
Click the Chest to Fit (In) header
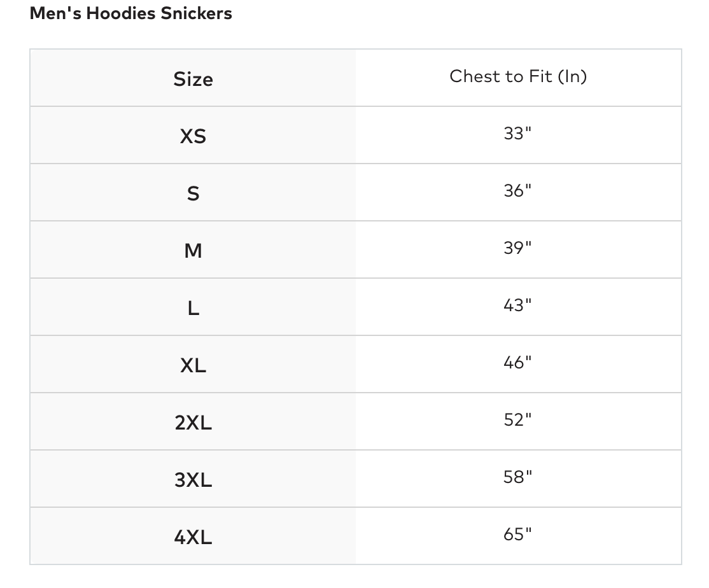pyautogui.click(x=518, y=76)
